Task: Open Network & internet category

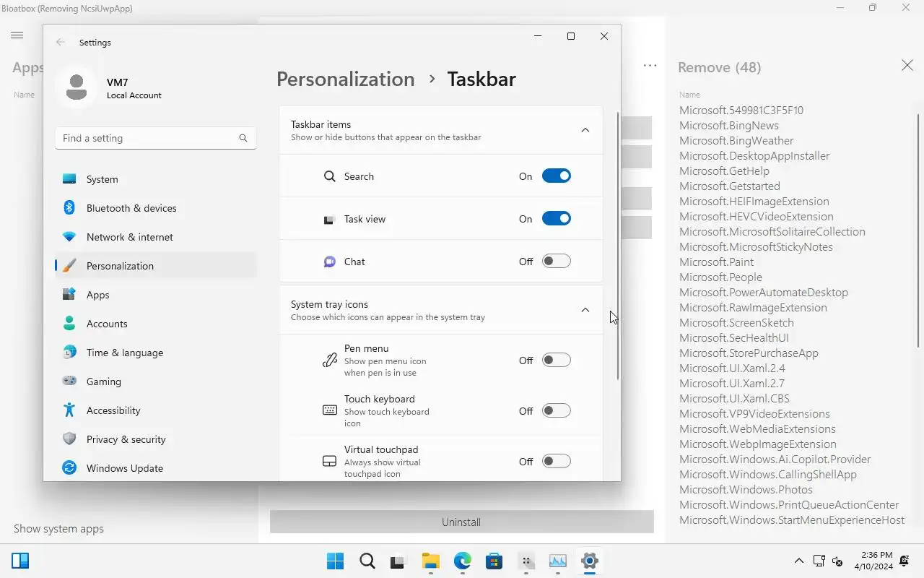Action: [156, 237]
